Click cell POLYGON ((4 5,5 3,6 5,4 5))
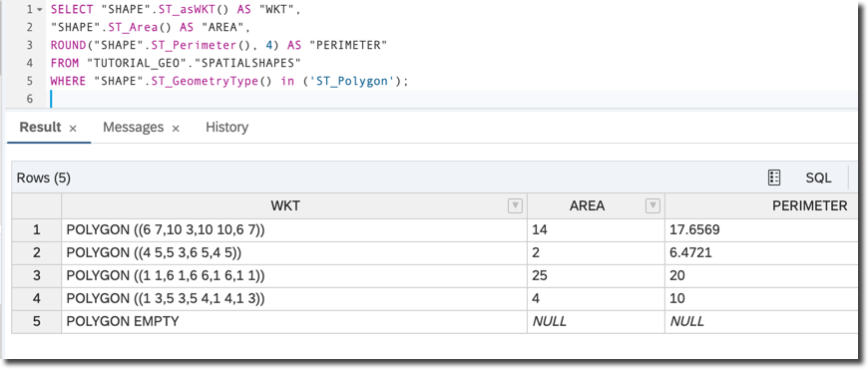 [294, 253]
